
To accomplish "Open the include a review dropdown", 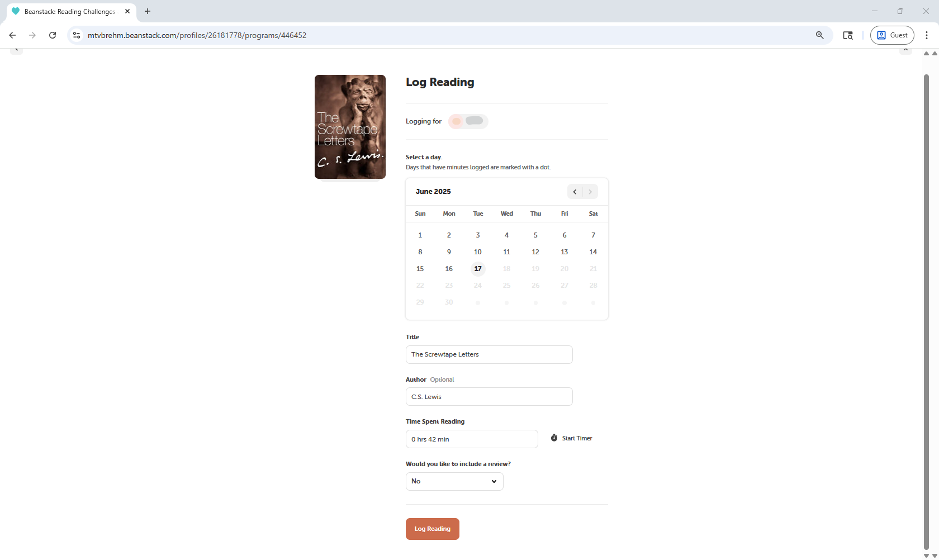I will click(x=454, y=481).
